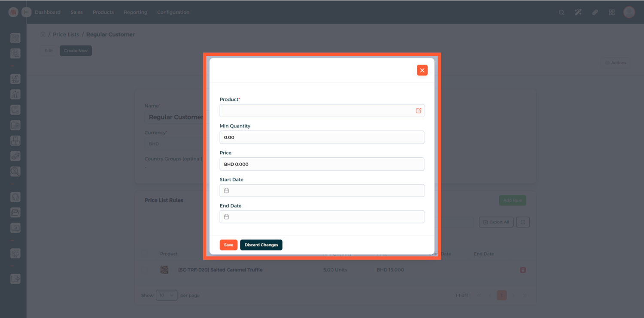Click the external link icon in Product field

[418, 111]
